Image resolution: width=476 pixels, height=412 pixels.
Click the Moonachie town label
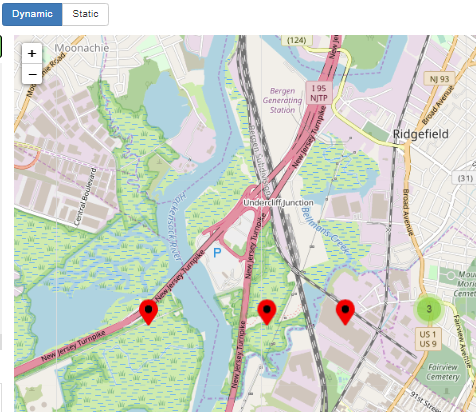click(x=82, y=48)
